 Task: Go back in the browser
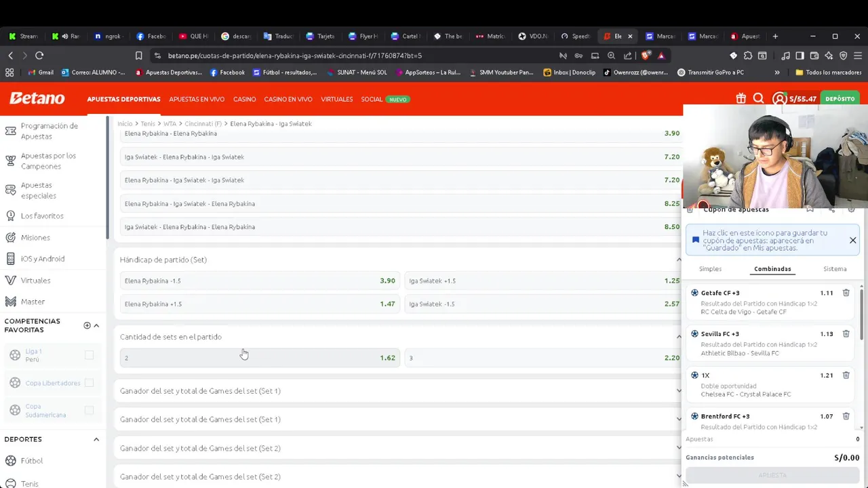(x=10, y=56)
